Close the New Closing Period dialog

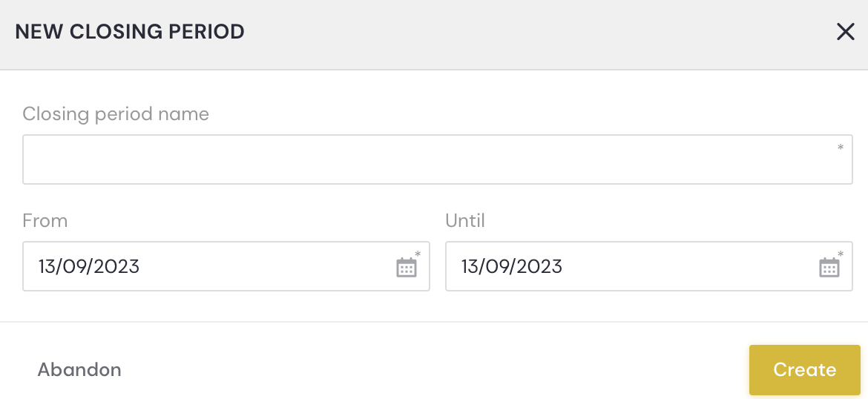click(846, 32)
